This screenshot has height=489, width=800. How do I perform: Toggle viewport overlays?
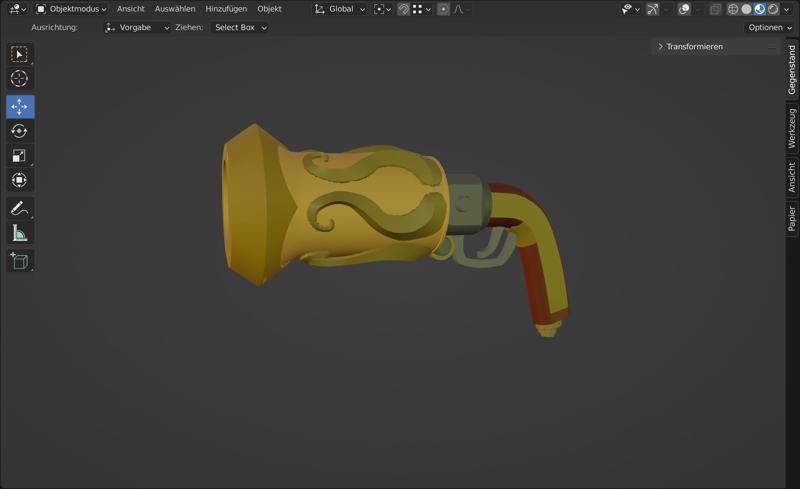coord(684,9)
